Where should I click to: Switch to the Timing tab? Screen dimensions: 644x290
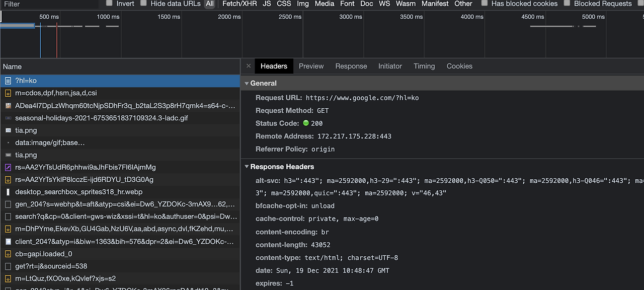(x=424, y=66)
